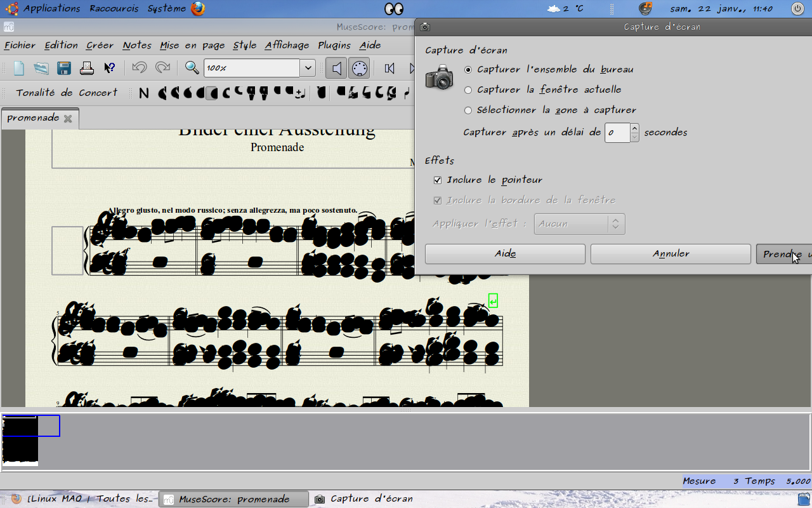Click the orange music player tray icon

(x=645, y=9)
